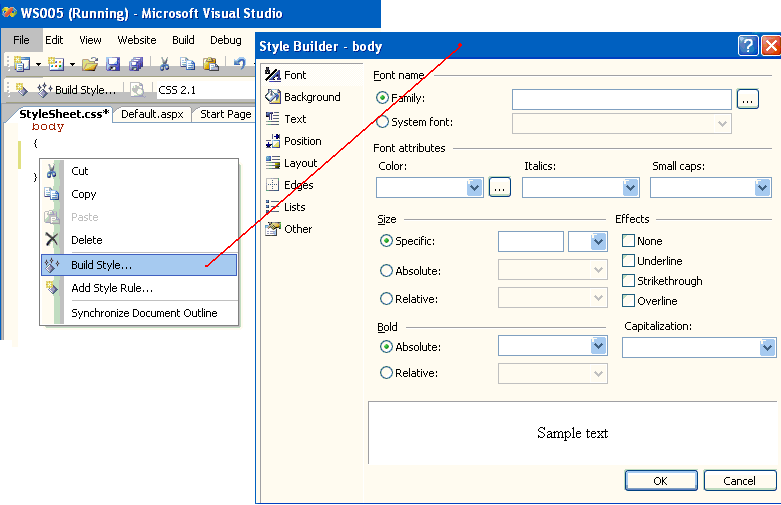Choose Build Style... from the context menu
The width and height of the screenshot is (781, 505).
(x=139, y=265)
